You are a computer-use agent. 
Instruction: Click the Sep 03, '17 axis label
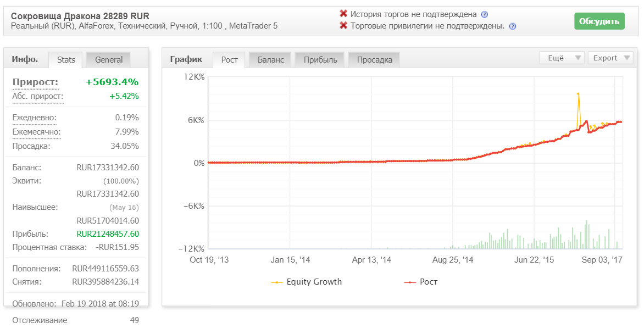602,260
